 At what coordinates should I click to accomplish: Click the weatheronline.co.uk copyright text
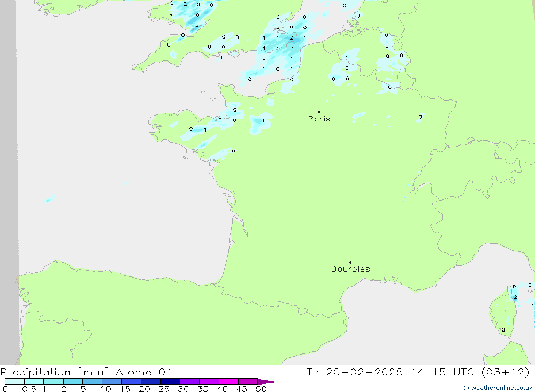coord(498,388)
